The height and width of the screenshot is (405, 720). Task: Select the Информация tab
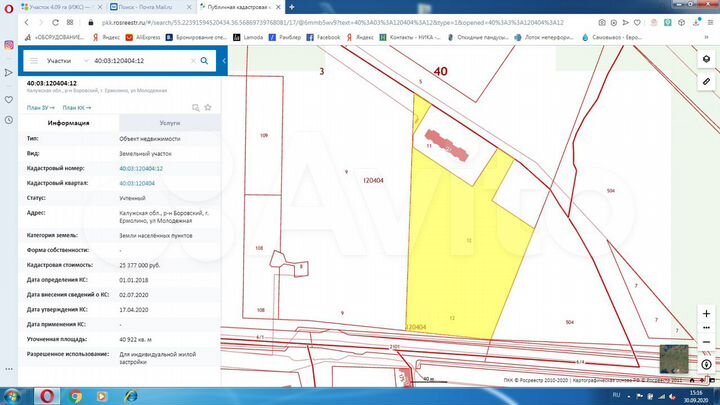point(69,121)
